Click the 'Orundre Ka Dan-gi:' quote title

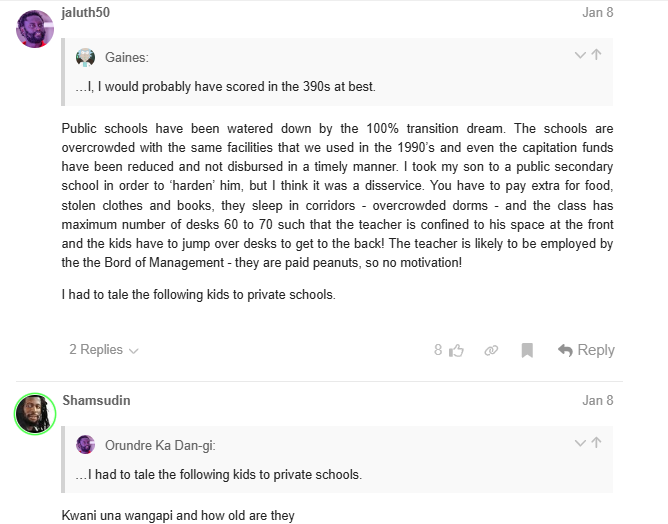pos(160,445)
